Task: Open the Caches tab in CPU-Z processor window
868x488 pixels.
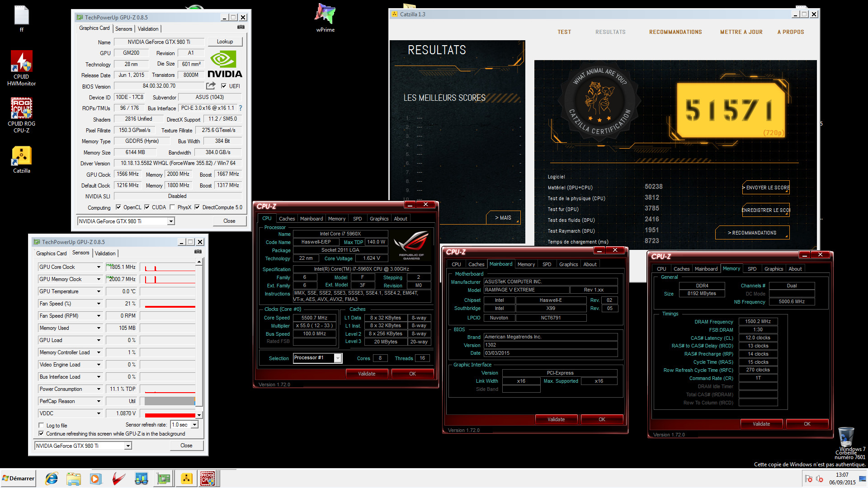Action: tap(287, 219)
